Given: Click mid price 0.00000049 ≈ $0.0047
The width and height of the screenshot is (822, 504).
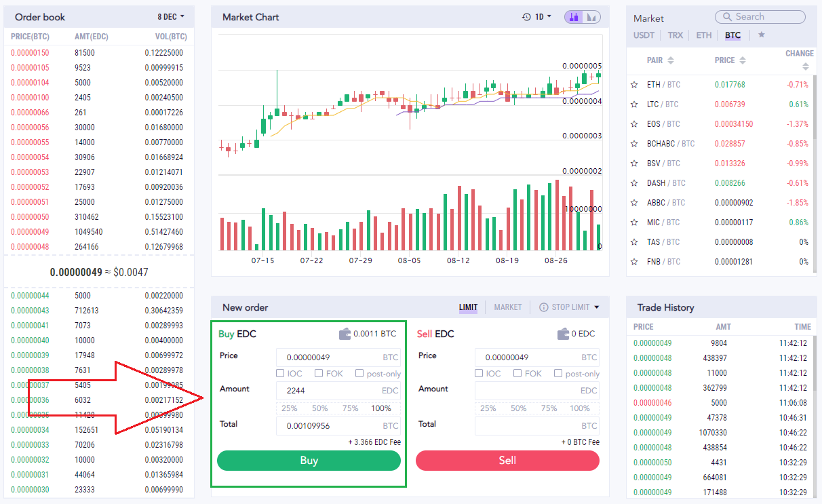Looking at the screenshot, I should 99,272.
